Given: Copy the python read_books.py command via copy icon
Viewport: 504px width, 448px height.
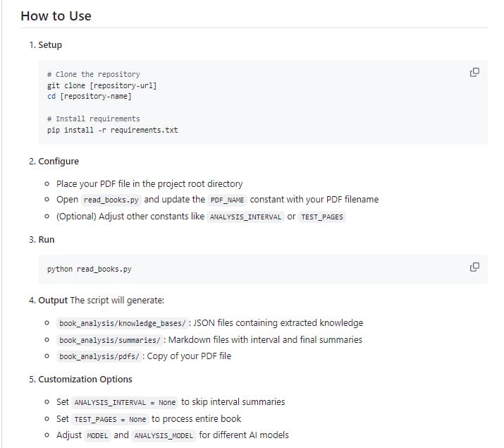Looking at the screenshot, I should click(474, 267).
